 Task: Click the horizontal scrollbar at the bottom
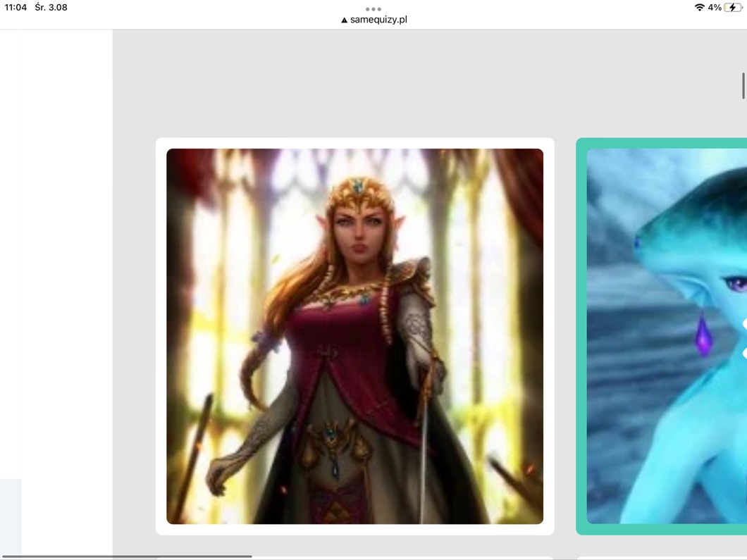click(127, 556)
